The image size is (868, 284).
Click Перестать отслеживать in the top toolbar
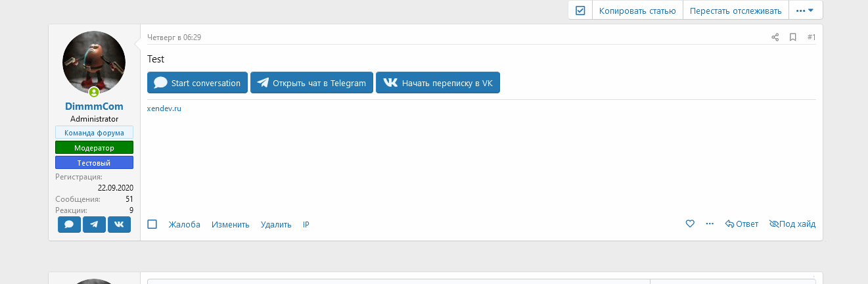click(735, 11)
